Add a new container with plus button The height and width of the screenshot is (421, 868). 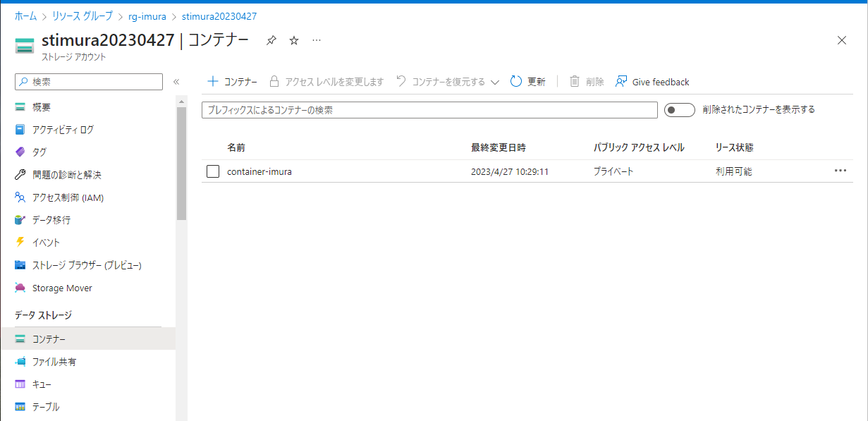[x=232, y=82]
